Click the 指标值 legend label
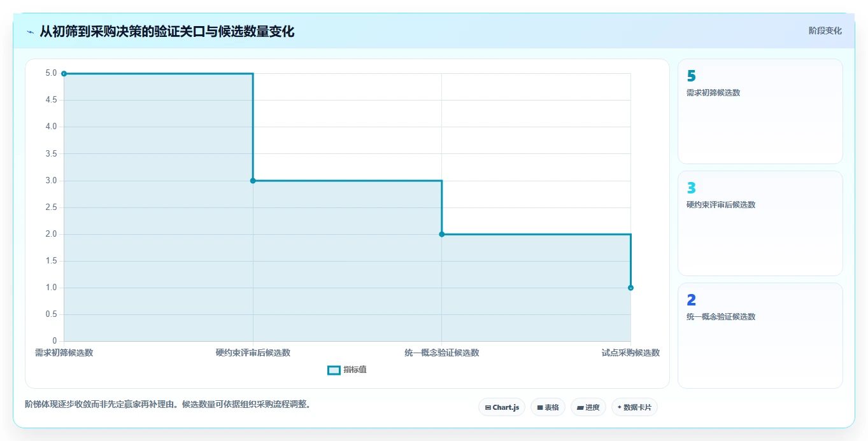The width and height of the screenshot is (868, 441). (355, 370)
